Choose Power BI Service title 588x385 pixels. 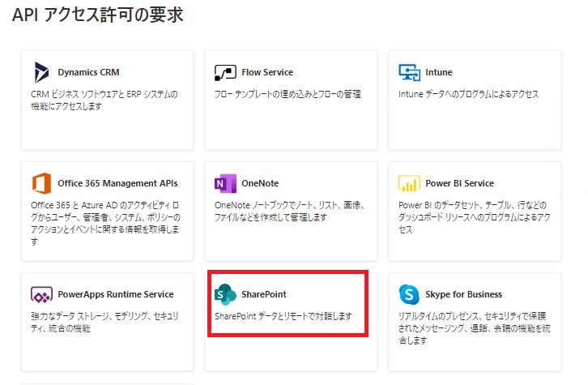coord(460,183)
